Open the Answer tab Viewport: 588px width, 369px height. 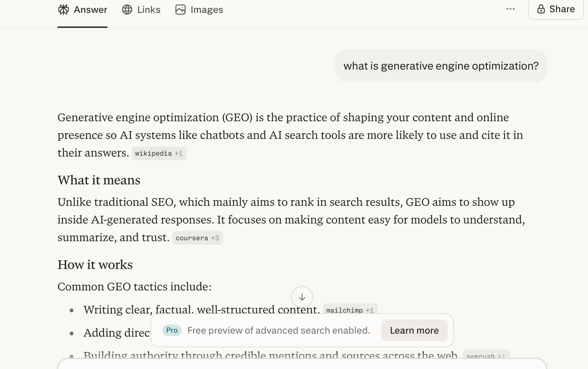[83, 10]
